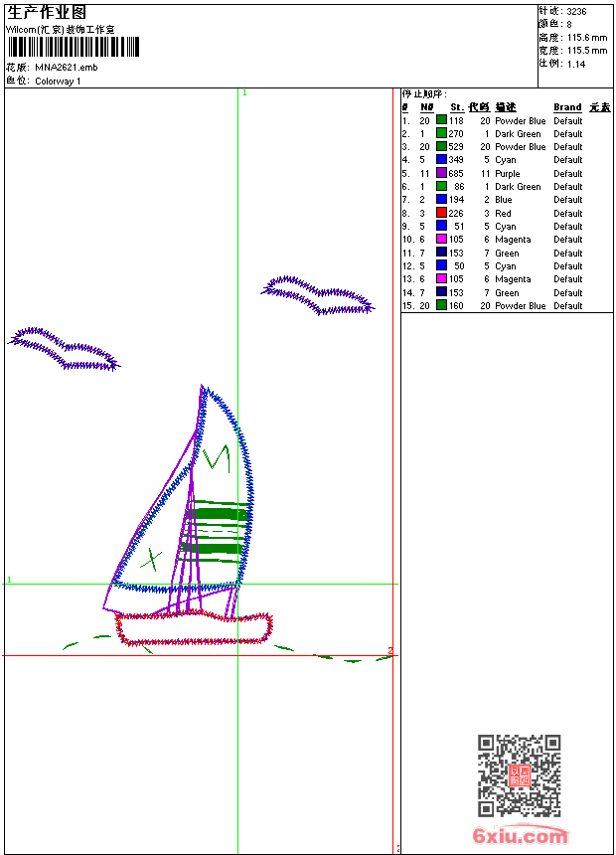This screenshot has height=855, width=616.
Task: Click the Purple description text in row 5
Action: [507, 173]
